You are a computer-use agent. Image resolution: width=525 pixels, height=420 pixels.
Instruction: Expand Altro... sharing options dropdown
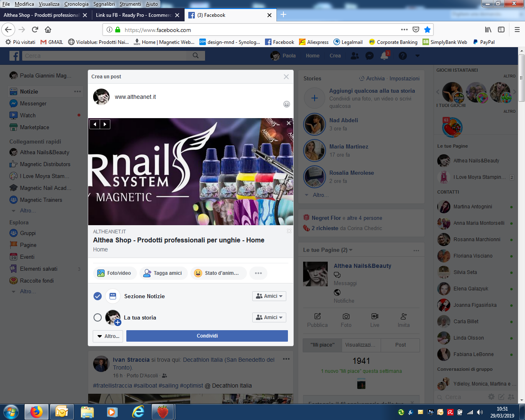coord(108,336)
